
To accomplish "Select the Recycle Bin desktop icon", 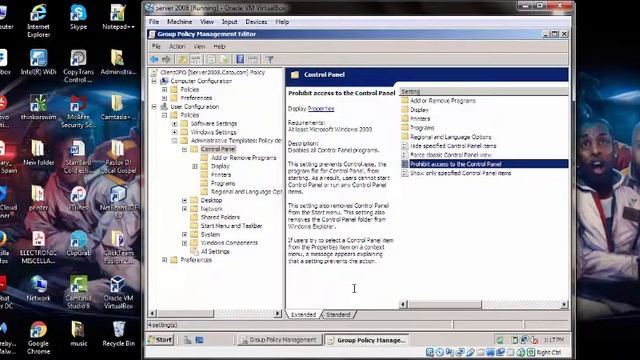I will (118, 333).
